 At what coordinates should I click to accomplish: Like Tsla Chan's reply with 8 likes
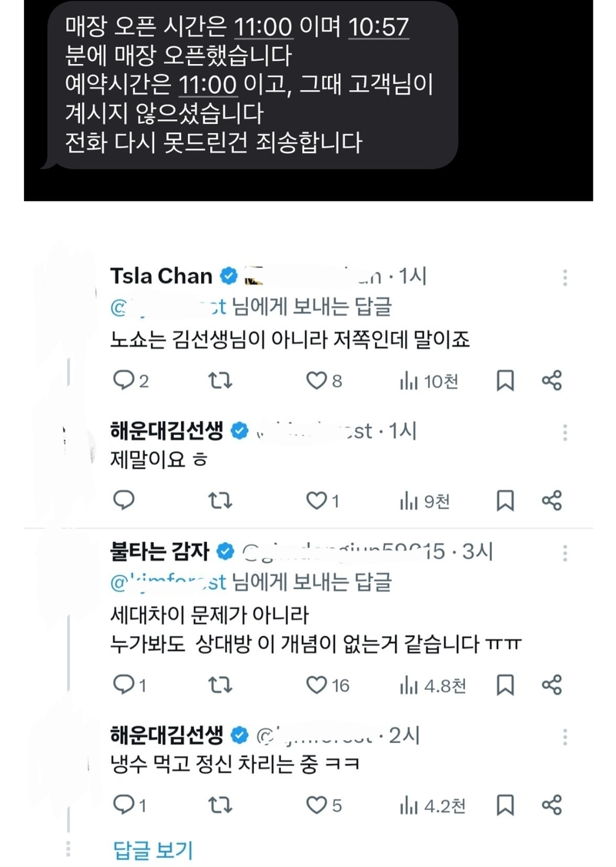pyautogui.click(x=324, y=380)
